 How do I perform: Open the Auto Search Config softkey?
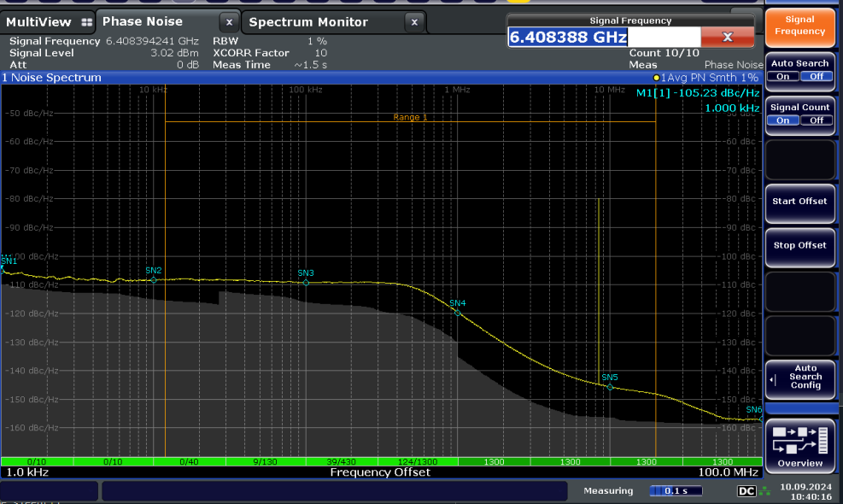pos(799,379)
